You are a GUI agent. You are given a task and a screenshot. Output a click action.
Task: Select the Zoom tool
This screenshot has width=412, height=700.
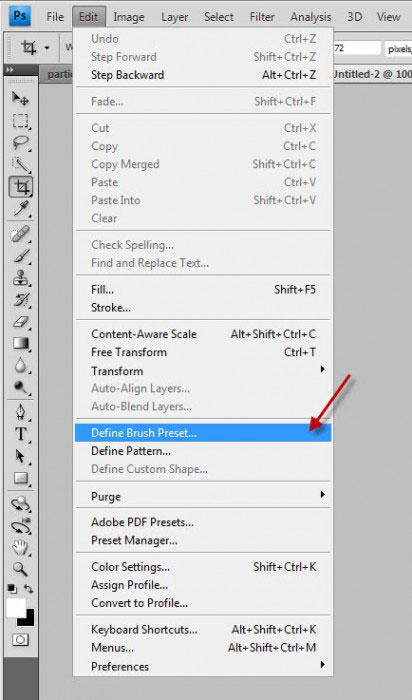21,569
